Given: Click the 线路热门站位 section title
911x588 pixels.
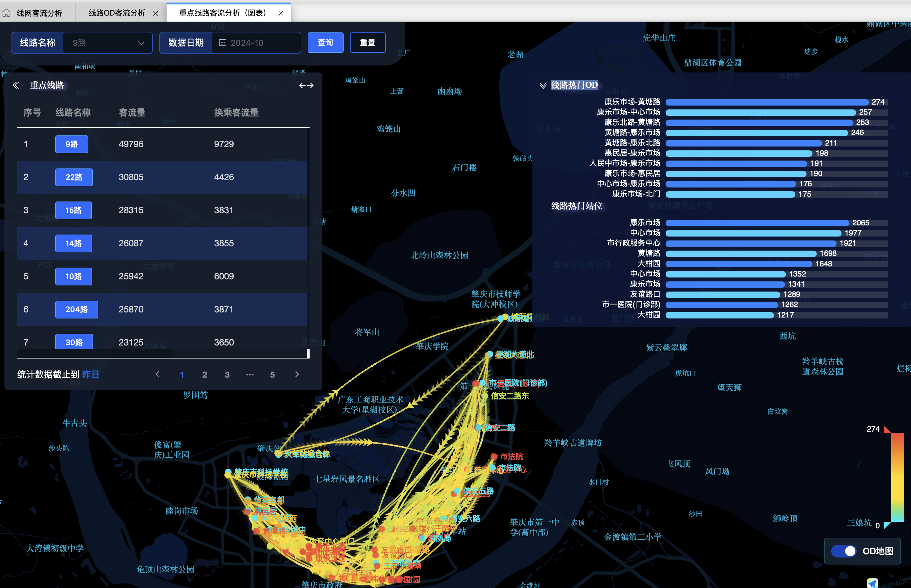Looking at the screenshot, I should (x=577, y=206).
